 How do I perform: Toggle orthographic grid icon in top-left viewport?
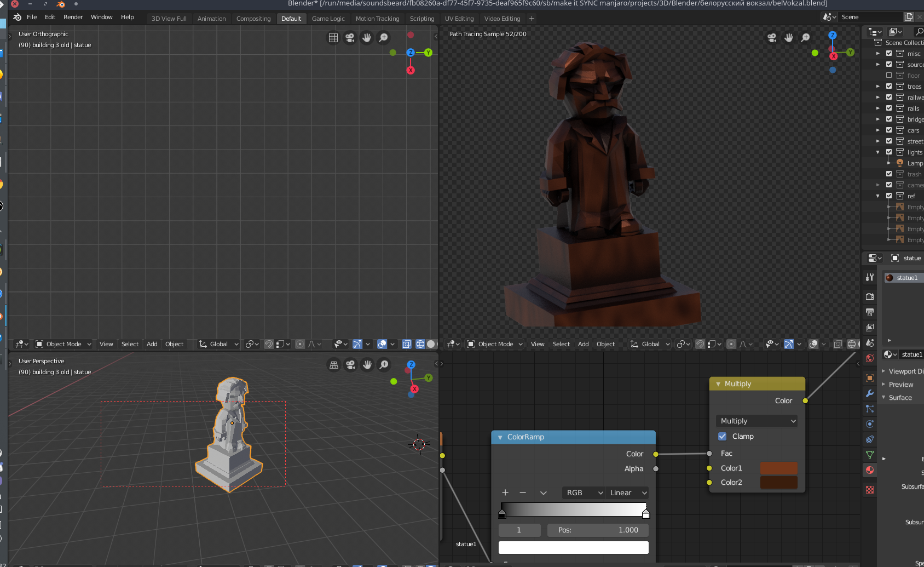tap(333, 38)
